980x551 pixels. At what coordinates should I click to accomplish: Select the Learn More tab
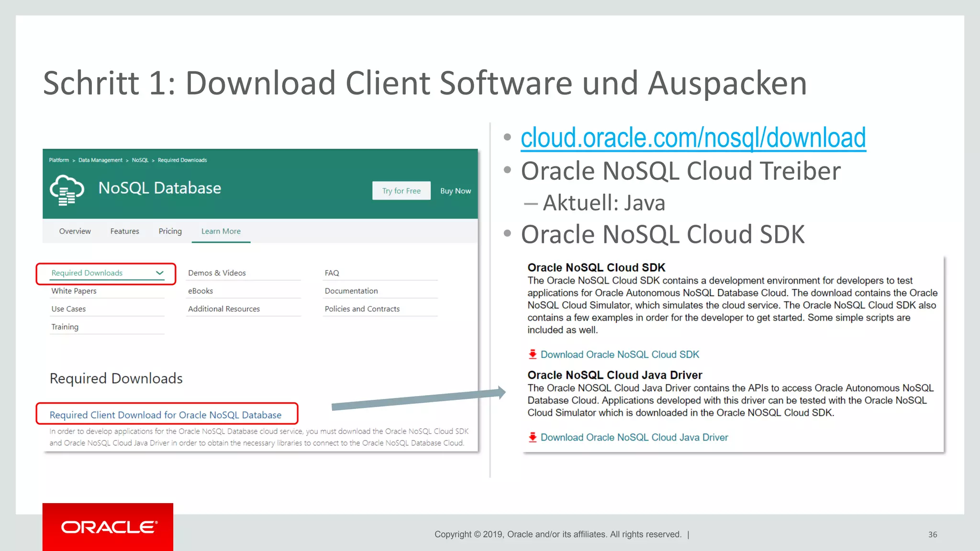[x=221, y=231]
